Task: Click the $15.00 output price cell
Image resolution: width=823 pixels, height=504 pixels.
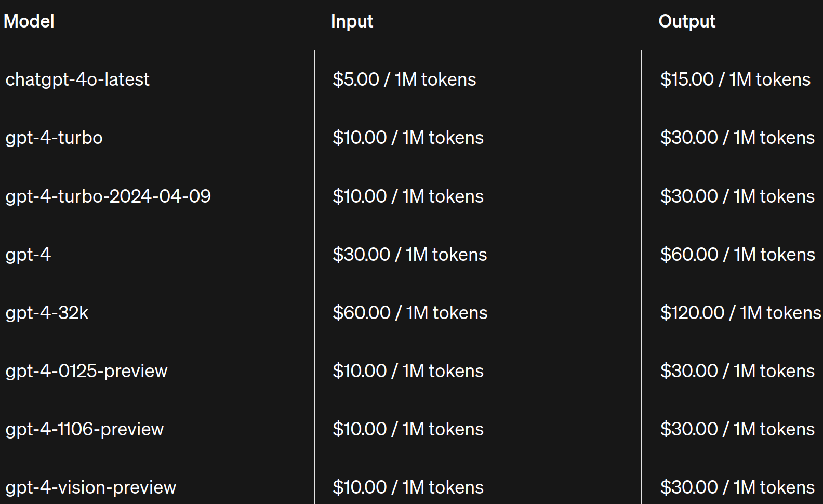Action: pyautogui.click(x=735, y=79)
